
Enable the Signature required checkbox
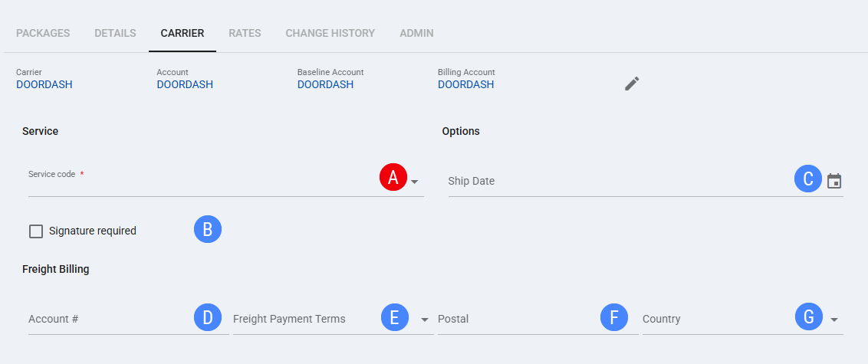click(x=36, y=231)
